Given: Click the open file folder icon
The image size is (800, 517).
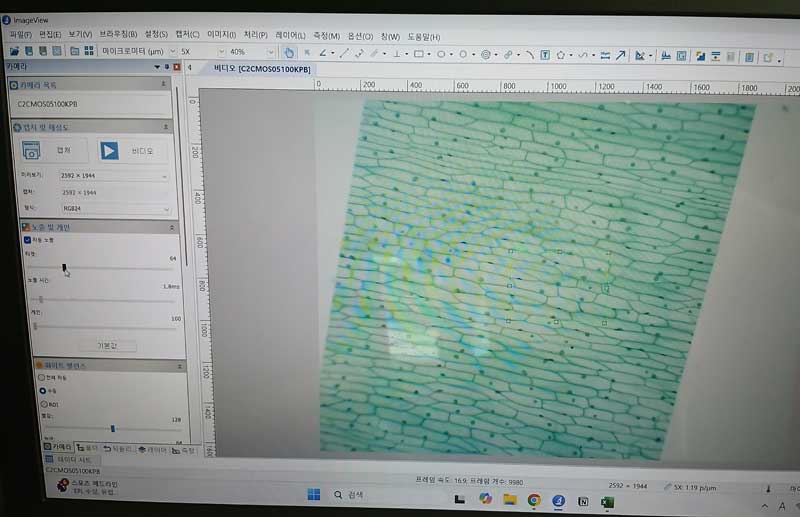Looking at the screenshot, I should tap(15, 52).
